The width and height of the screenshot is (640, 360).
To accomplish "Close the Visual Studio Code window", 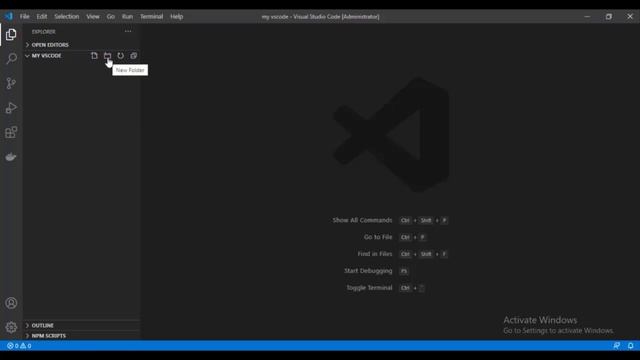I will (x=630, y=16).
